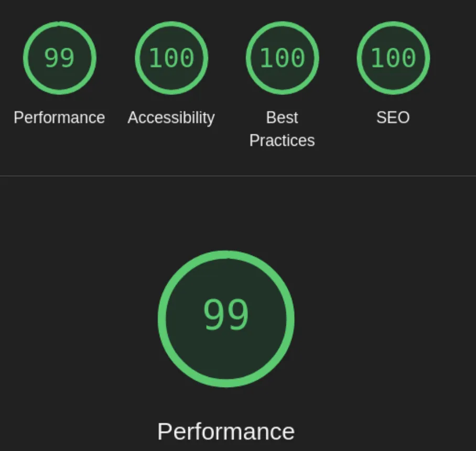Jump to the SEO section label

393,117
